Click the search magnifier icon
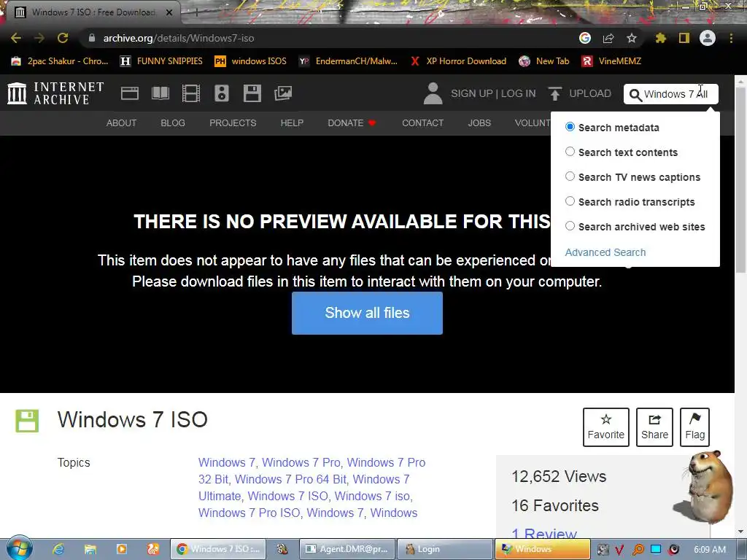Image resolution: width=747 pixels, height=560 pixels. click(635, 95)
